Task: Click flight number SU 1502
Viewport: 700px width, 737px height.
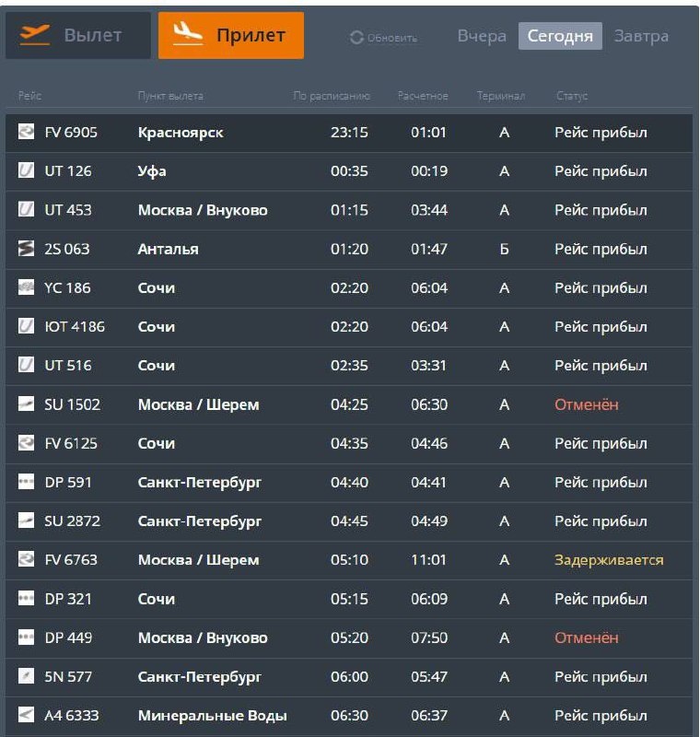Action: (73, 404)
